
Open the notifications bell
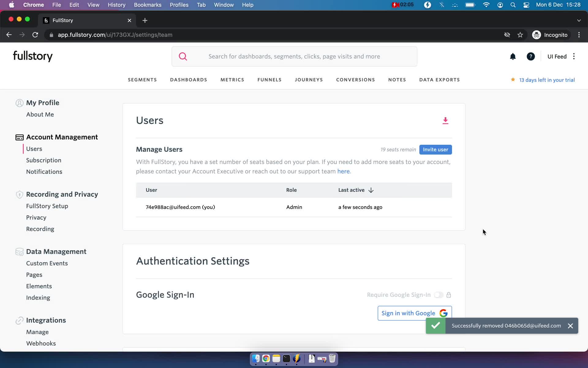(513, 56)
